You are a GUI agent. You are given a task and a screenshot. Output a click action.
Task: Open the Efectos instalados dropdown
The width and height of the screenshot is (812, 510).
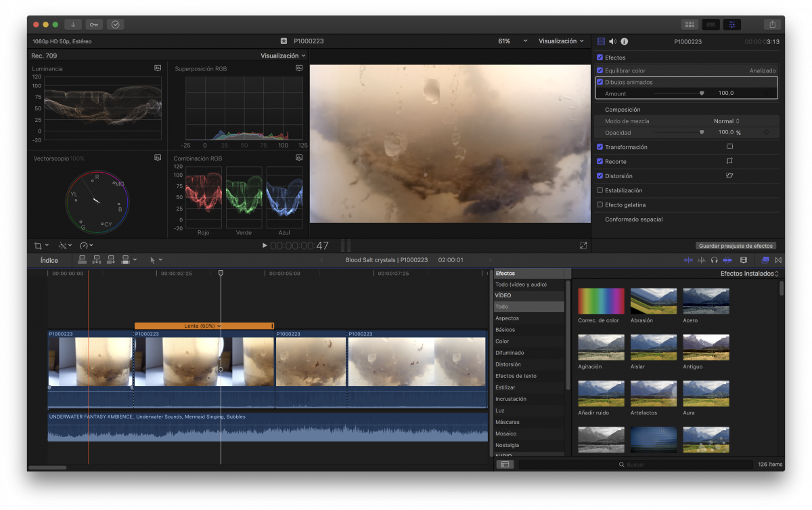pyautogui.click(x=749, y=274)
